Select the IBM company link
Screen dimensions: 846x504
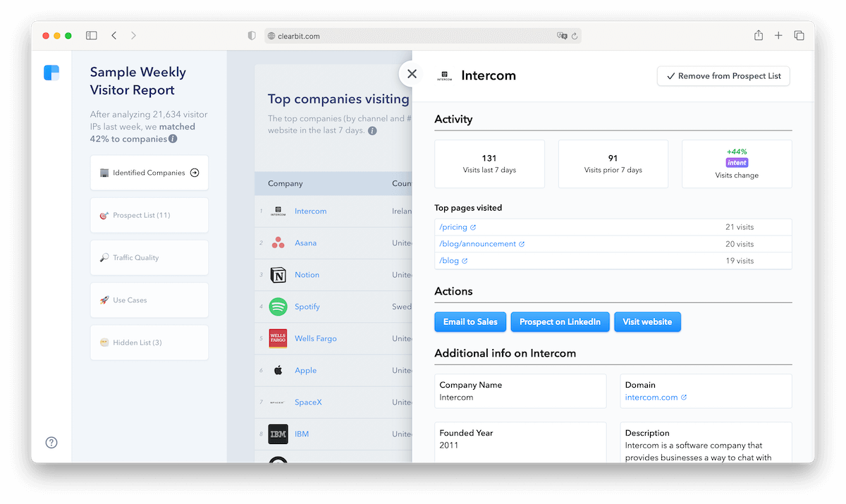point(302,434)
